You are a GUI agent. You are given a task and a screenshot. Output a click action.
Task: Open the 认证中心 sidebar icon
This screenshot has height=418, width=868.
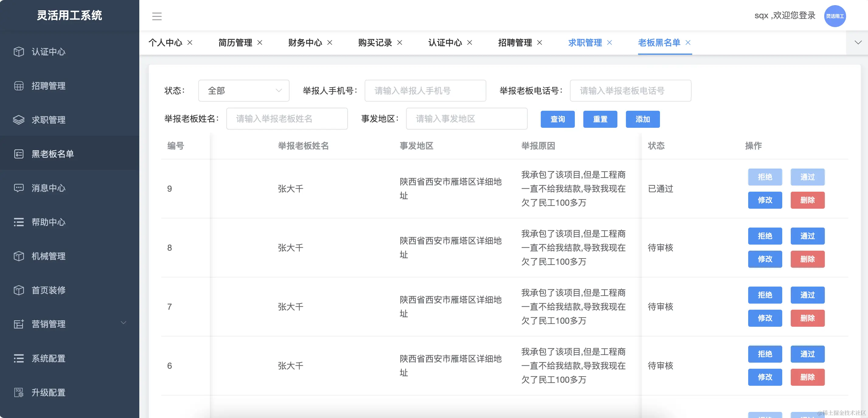(x=19, y=52)
